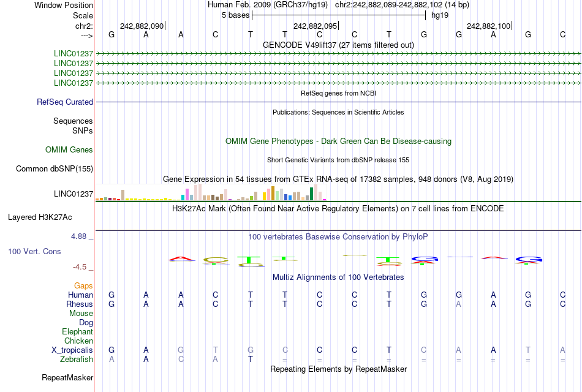Click the 5 bases scale bar label

tap(235, 15)
